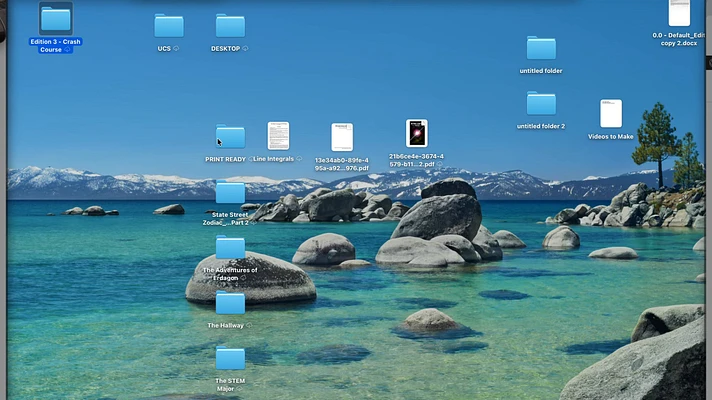Click the 'untitled folder 2' name label
This screenshot has width=712, height=400.
541,126
